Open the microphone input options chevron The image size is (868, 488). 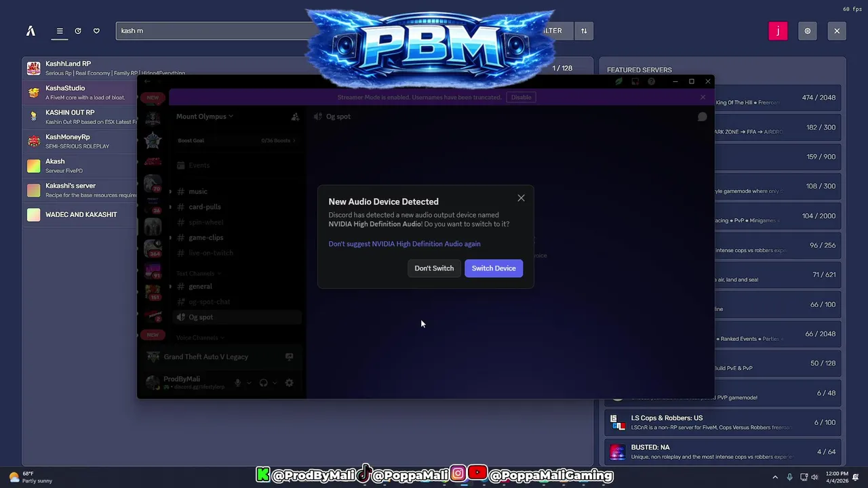tap(249, 383)
